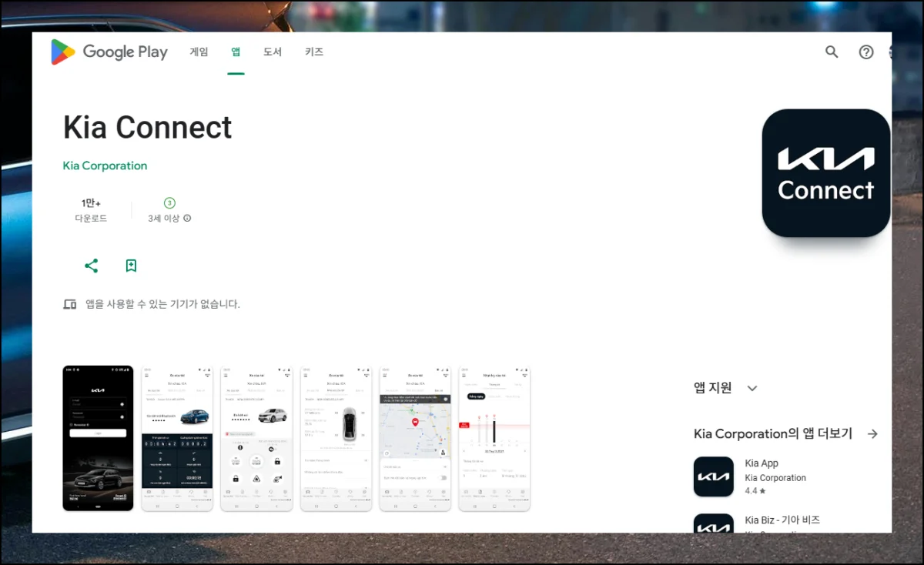Open the white SUV remote control screenshot
The height and width of the screenshot is (565, 924).
256,438
